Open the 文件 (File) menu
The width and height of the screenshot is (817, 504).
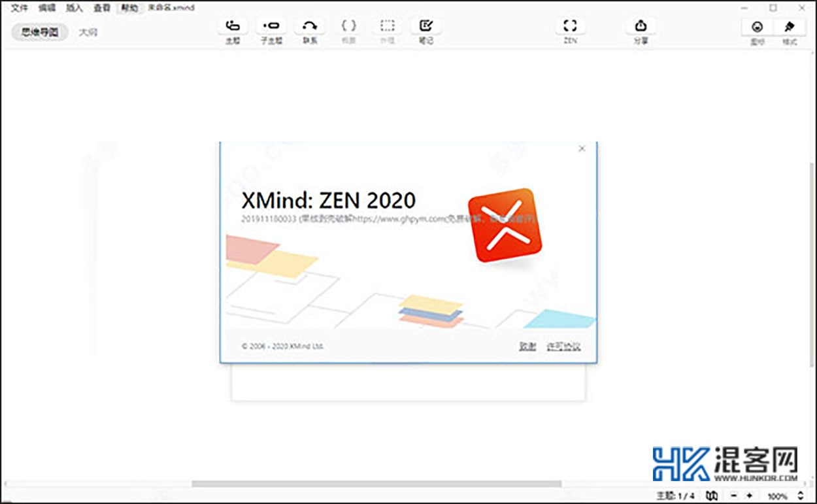pos(20,8)
